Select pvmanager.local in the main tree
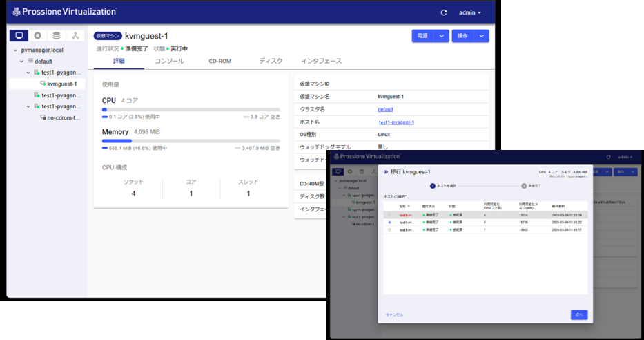This screenshot has height=340, width=644. click(42, 50)
